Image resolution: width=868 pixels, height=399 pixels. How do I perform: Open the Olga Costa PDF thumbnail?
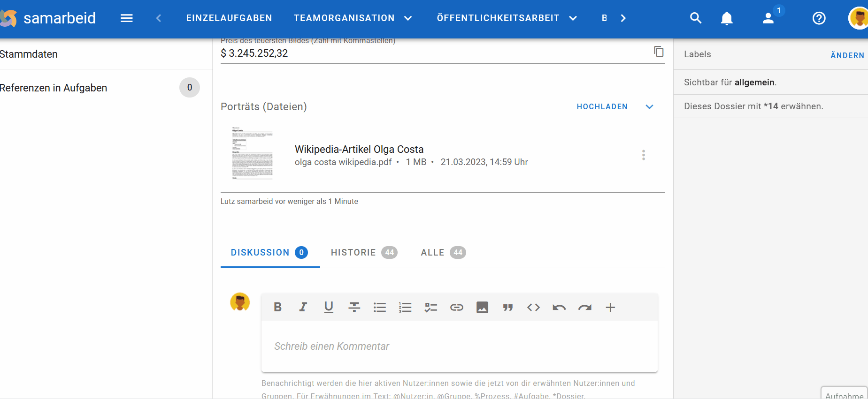(x=252, y=153)
